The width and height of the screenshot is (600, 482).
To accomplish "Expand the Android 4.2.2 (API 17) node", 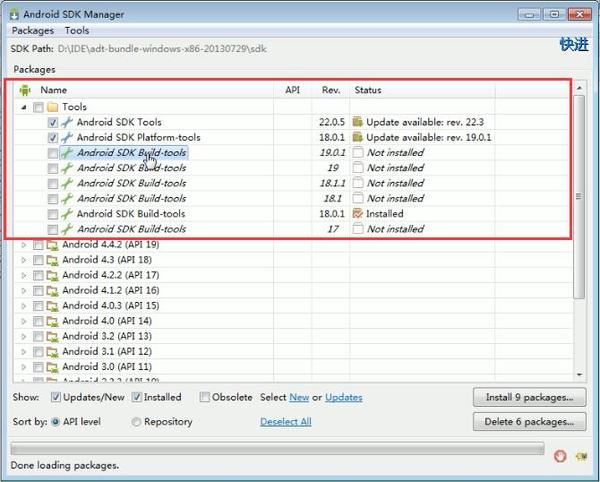I will pyautogui.click(x=24, y=275).
